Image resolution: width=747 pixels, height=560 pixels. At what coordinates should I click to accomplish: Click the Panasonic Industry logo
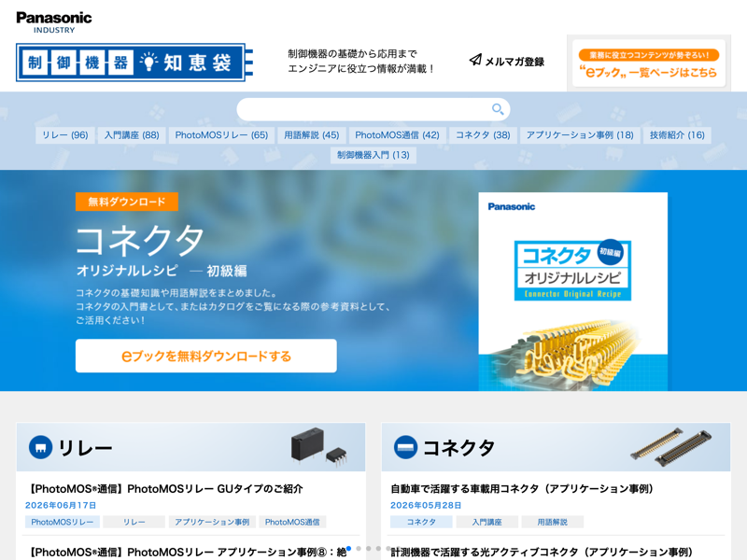(x=54, y=22)
